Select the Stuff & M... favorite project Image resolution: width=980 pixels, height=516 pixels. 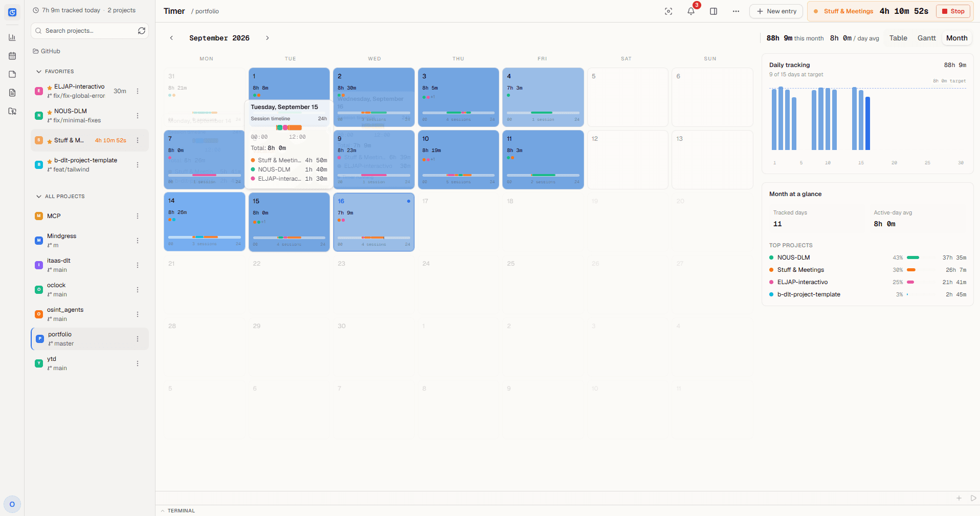coord(90,140)
